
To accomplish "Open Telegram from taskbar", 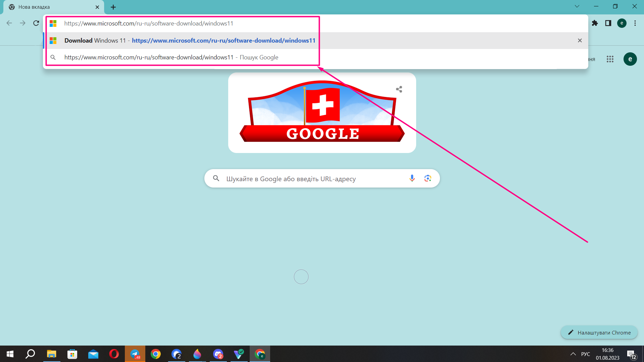I will click(135, 354).
